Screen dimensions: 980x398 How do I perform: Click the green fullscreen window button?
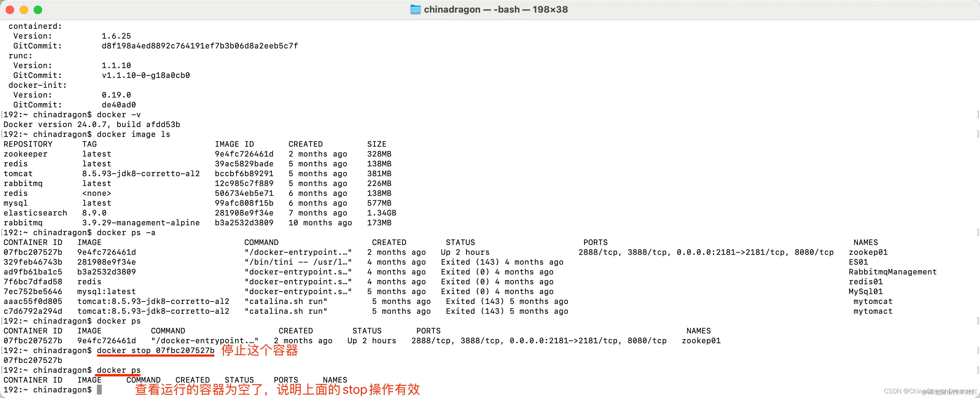pos(38,10)
